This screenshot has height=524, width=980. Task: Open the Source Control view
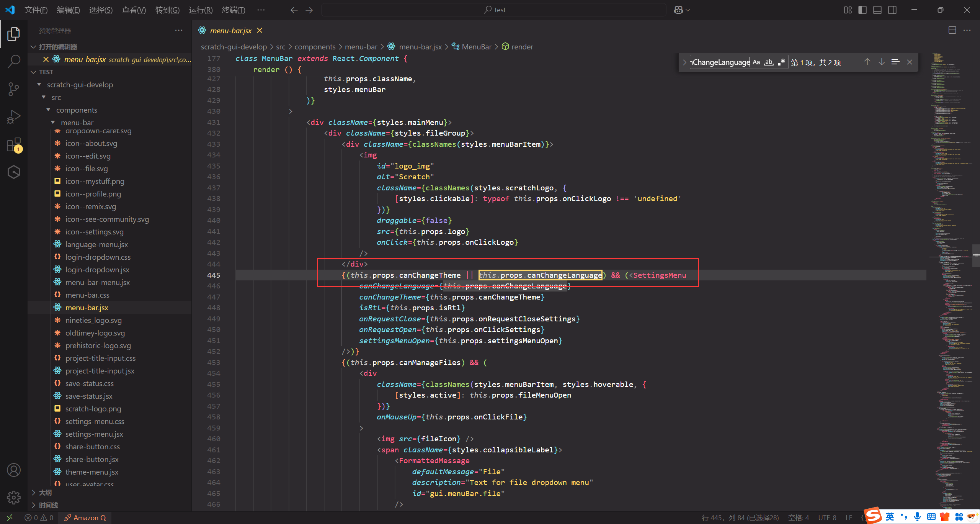(x=14, y=89)
